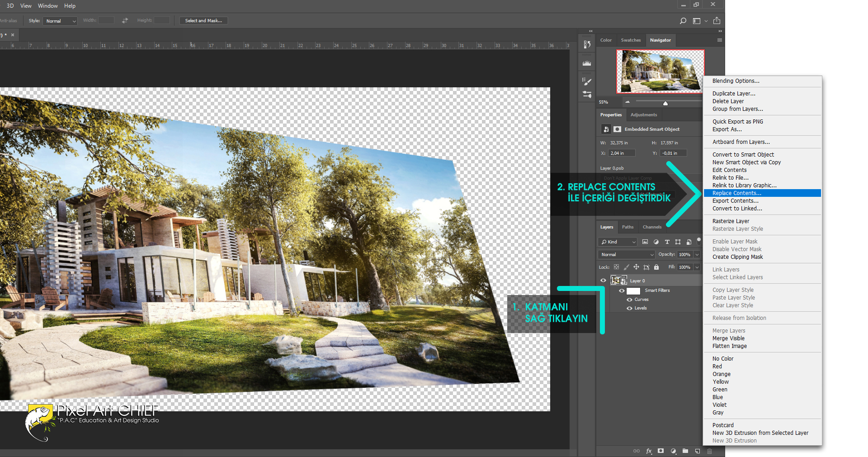
Task: Toggle lock position move icon
Action: [636, 267]
